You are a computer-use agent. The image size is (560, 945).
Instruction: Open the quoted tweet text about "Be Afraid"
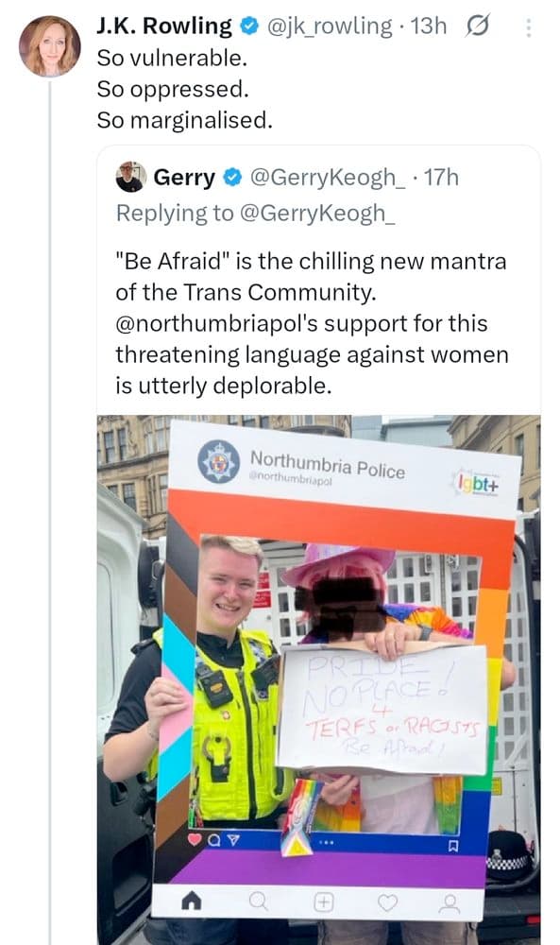(312, 323)
